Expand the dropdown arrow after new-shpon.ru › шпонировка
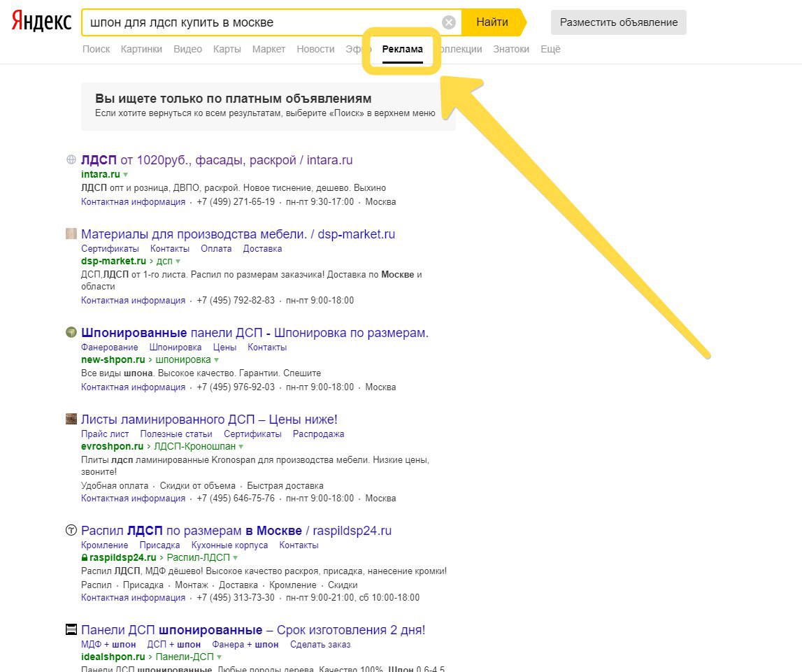Viewport: 802px width, 672px height. (x=216, y=360)
